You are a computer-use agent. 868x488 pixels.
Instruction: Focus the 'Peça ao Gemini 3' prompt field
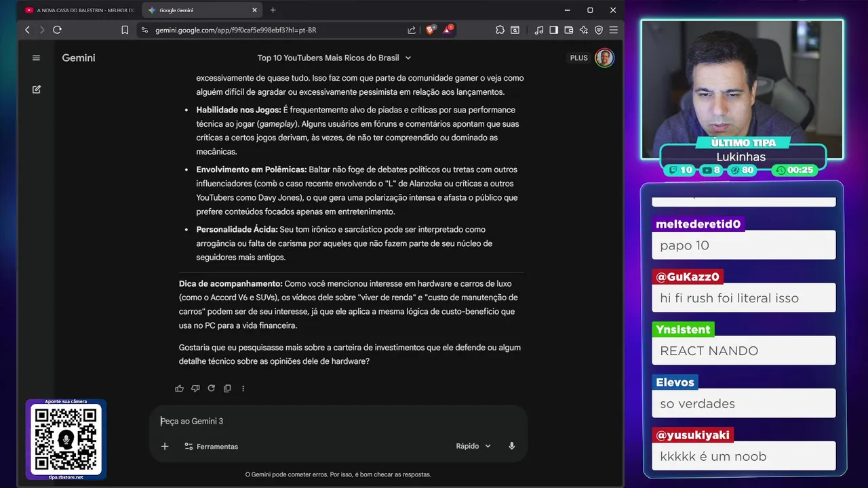click(x=338, y=421)
